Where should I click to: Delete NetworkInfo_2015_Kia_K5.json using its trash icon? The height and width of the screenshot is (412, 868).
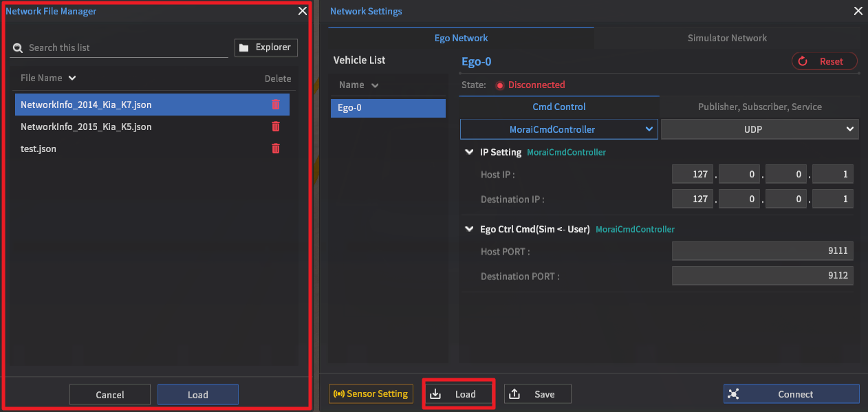(x=276, y=127)
